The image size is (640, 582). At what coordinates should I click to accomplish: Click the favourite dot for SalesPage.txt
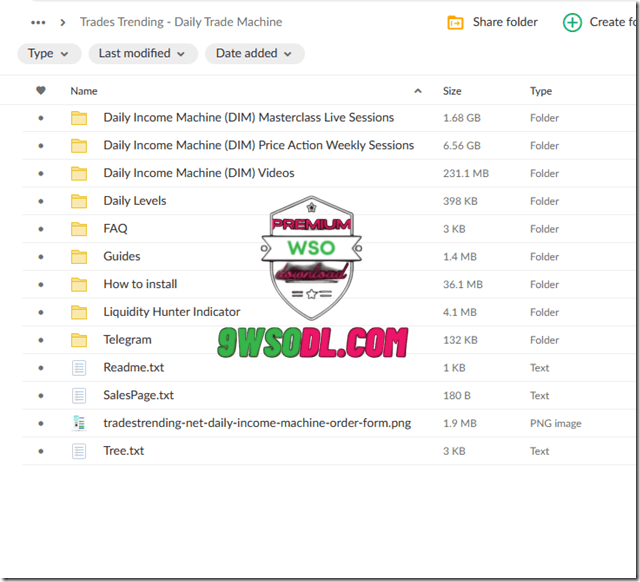pyautogui.click(x=41, y=395)
